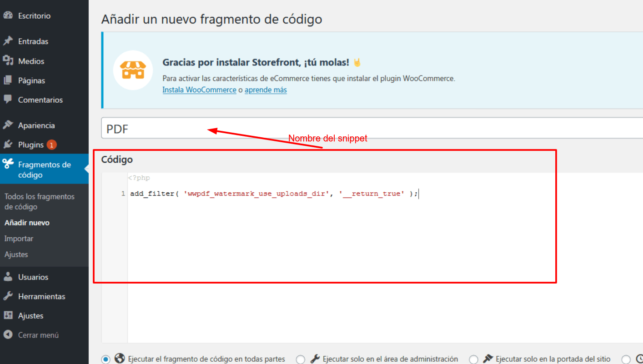Click the Entradas pushpin icon
This screenshot has height=364, width=643.
click(x=8, y=41)
